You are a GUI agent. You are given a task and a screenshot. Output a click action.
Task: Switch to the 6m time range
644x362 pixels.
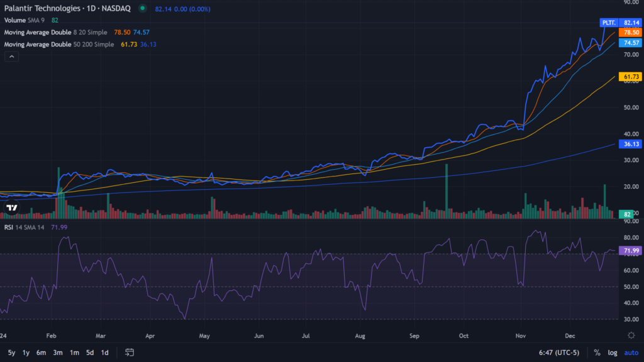(41, 353)
